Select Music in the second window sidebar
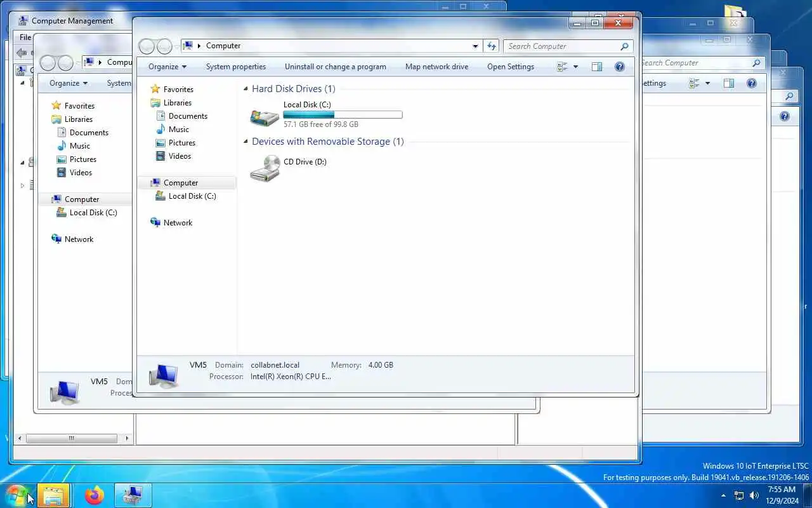 pyautogui.click(x=80, y=146)
